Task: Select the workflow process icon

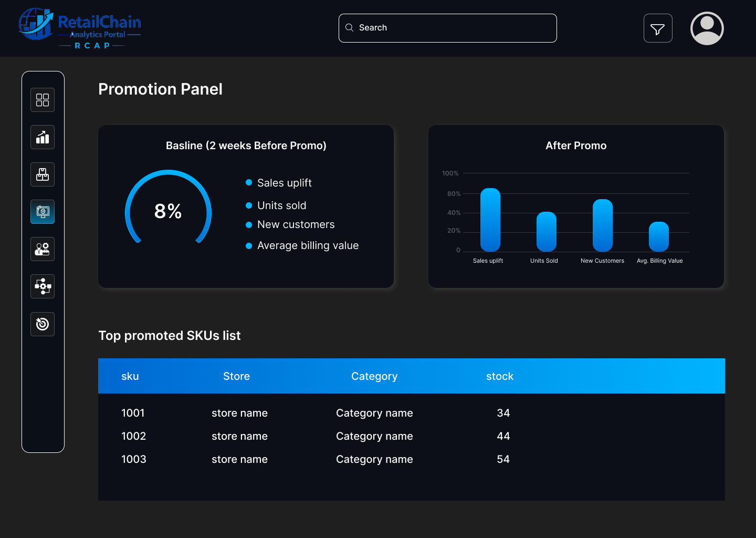Action: coord(43,286)
